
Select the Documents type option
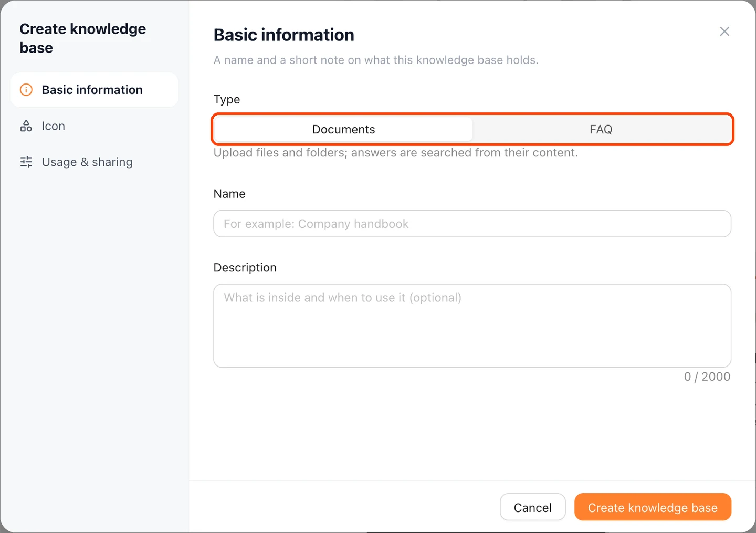coord(344,129)
